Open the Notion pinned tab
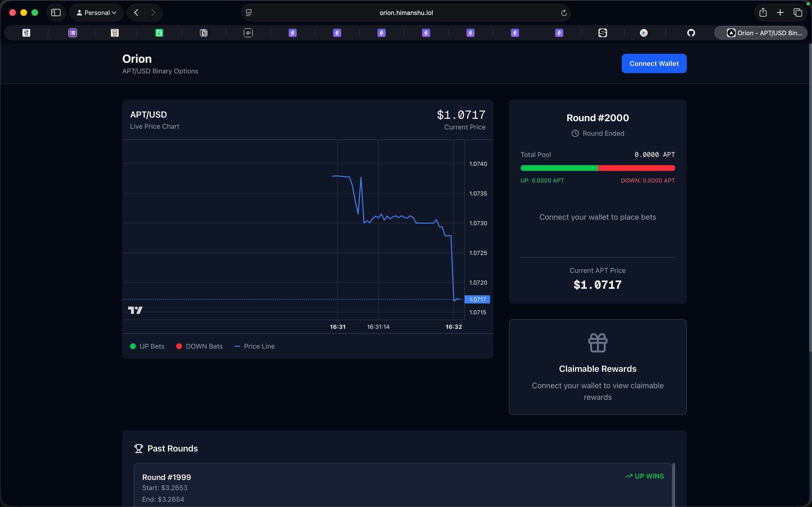Image resolution: width=812 pixels, height=507 pixels. (204, 33)
